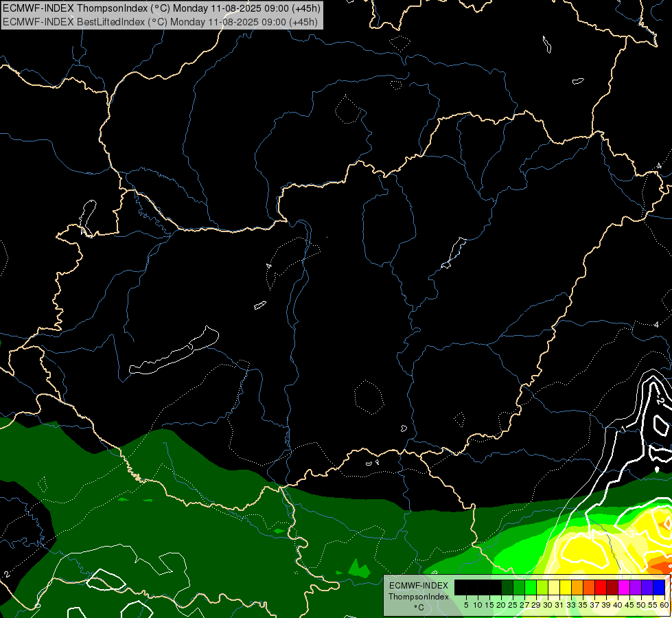Select the magenta legend swatch (40–45)
The image size is (672, 618).
pos(624,587)
